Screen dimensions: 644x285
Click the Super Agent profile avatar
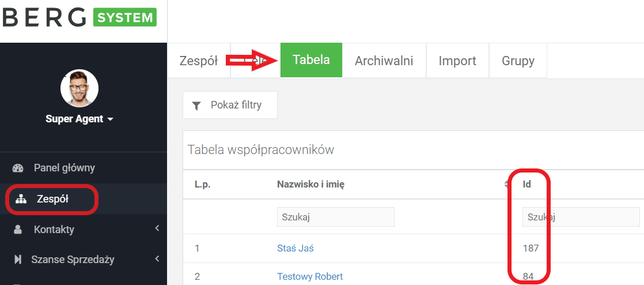(79, 88)
